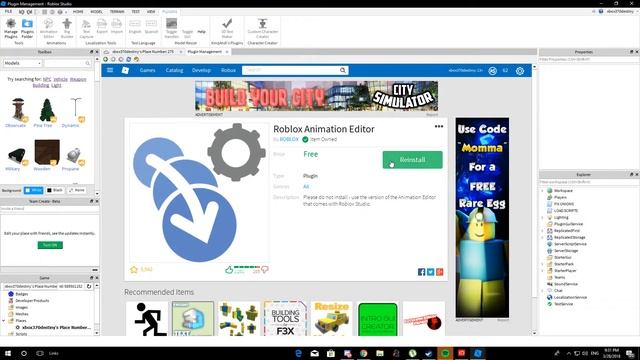Open the Develop link in Roblox header
640x360 pixels.
click(201, 70)
